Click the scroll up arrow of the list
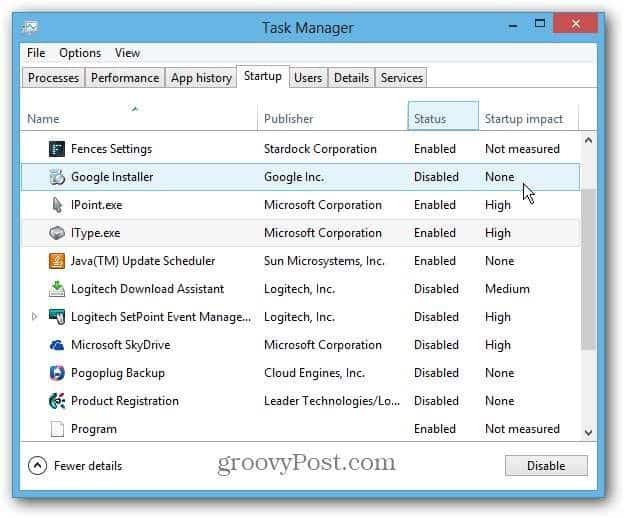Image resolution: width=625 pixels, height=518 pixels. (x=588, y=141)
